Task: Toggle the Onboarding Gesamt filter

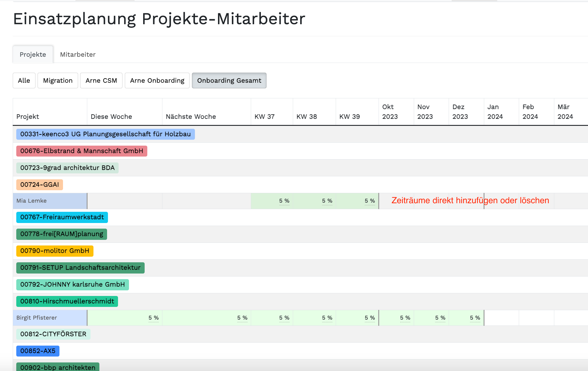Action: (229, 80)
